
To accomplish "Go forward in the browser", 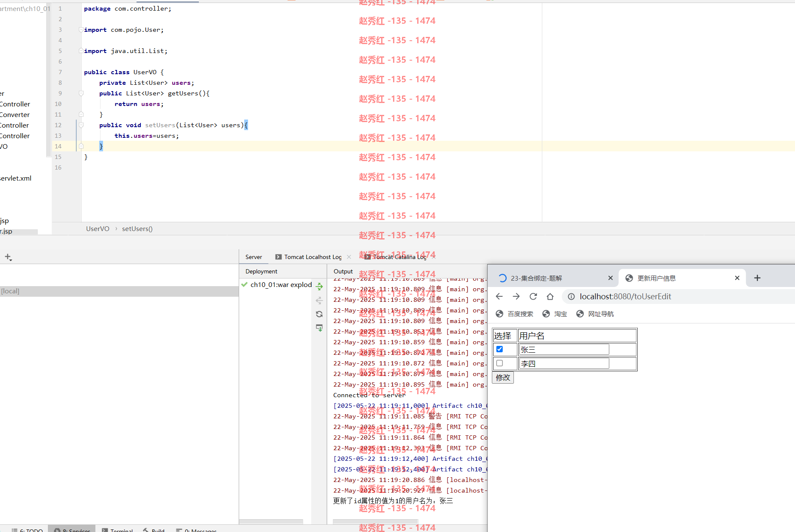I will tap(516, 296).
